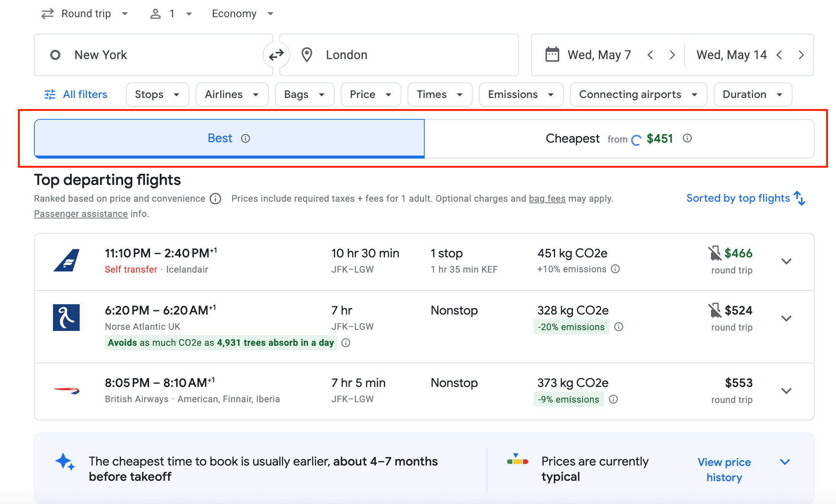Go to next return date arrow
Screen dimensions: 836x504
[x=801, y=55]
